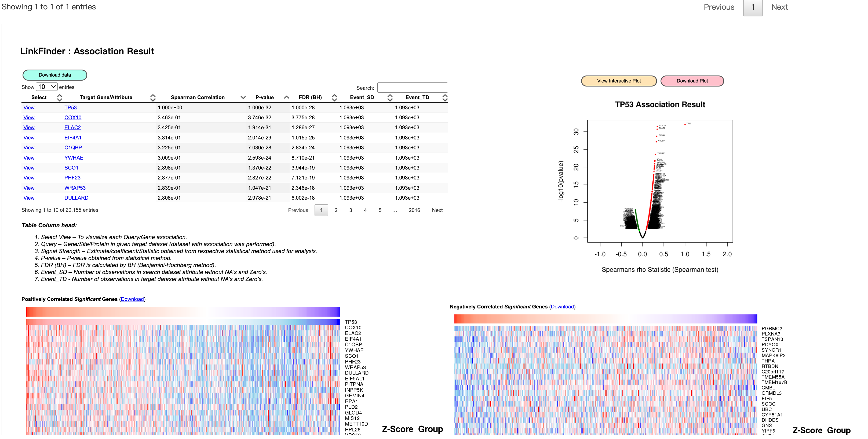Click the Download data button
The width and height of the screenshot is (868, 439).
[54, 75]
